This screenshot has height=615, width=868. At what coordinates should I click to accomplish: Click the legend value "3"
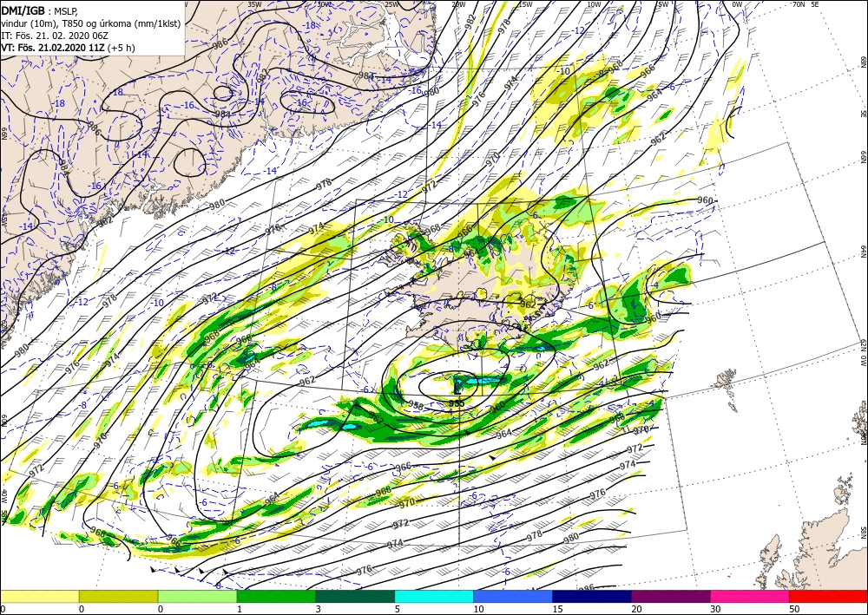coord(319,609)
